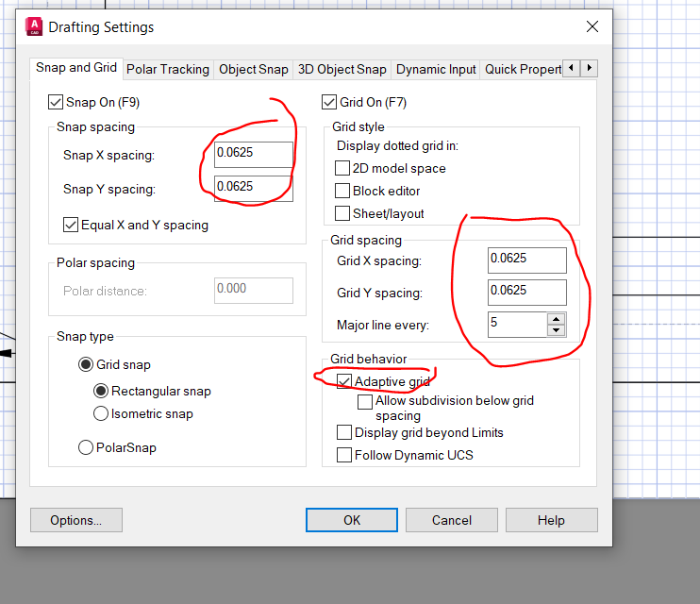Increase Major line every with up arrow
This screenshot has height=604, width=700.
[x=557, y=319]
